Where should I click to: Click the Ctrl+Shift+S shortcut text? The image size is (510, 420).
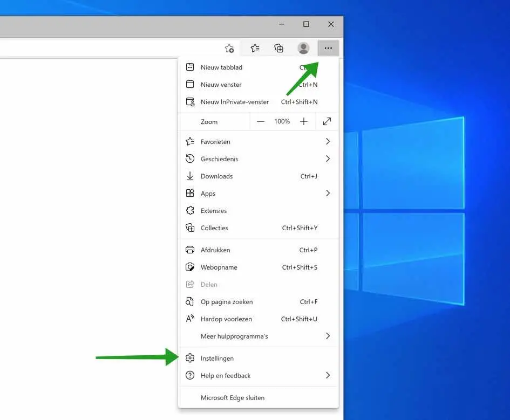coord(300,267)
